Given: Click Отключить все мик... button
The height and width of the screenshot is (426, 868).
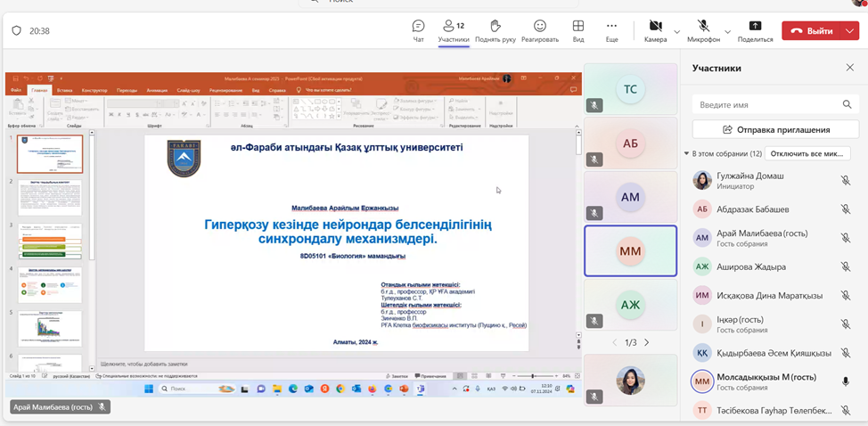Looking at the screenshot, I should [x=806, y=153].
